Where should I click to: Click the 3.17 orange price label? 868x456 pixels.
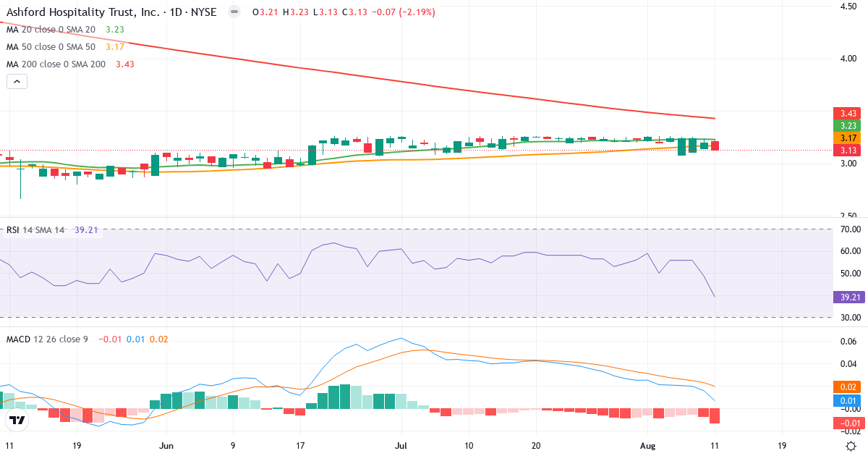848,138
